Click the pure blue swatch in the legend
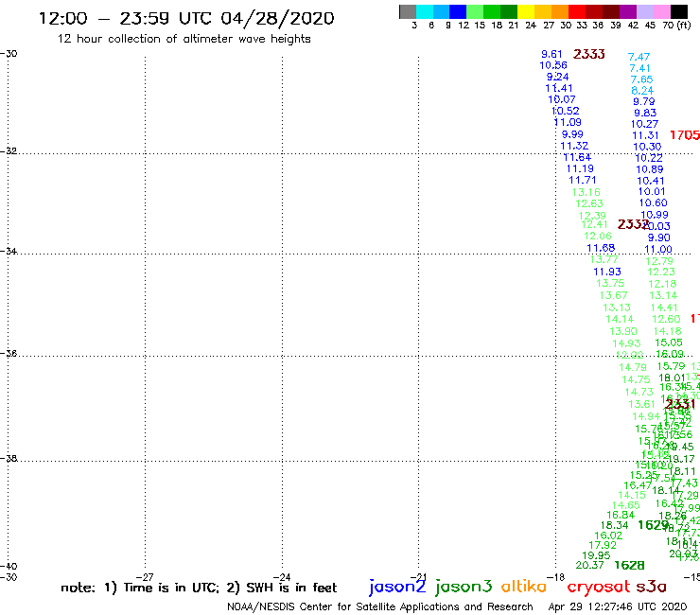This screenshot has width=700, height=615. click(x=458, y=11)
